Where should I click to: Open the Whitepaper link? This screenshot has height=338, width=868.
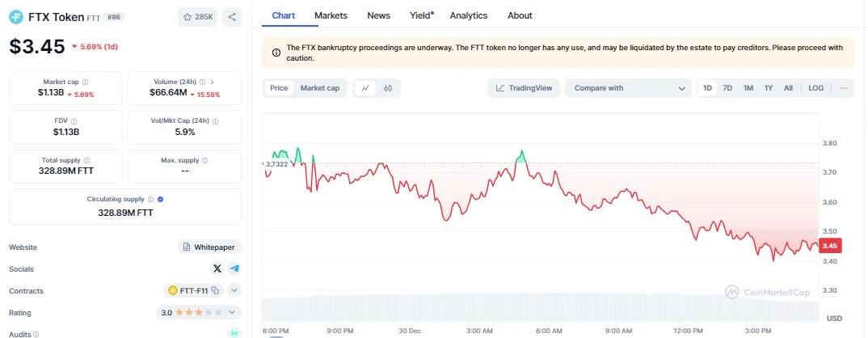pos(209,247)
